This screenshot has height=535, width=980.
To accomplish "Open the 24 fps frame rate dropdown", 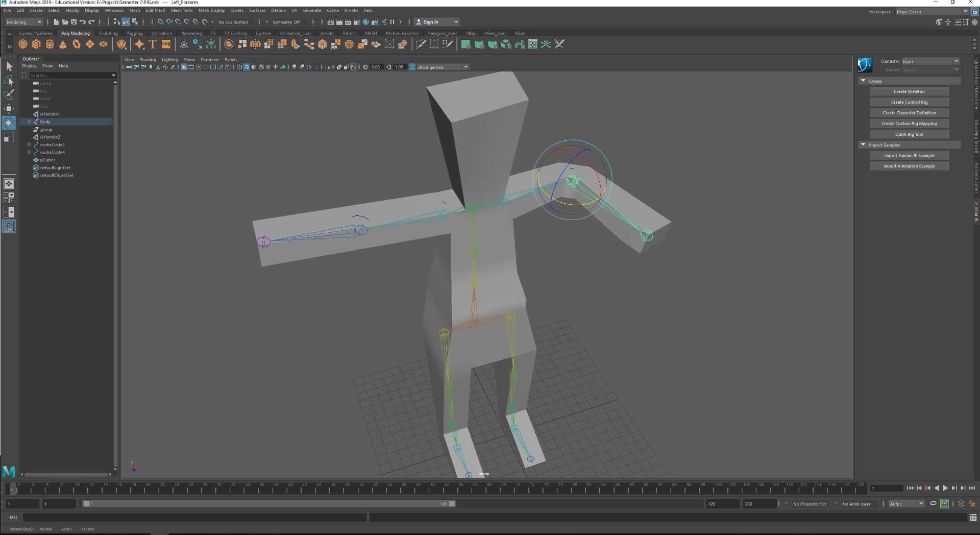I will coord(906,504).
